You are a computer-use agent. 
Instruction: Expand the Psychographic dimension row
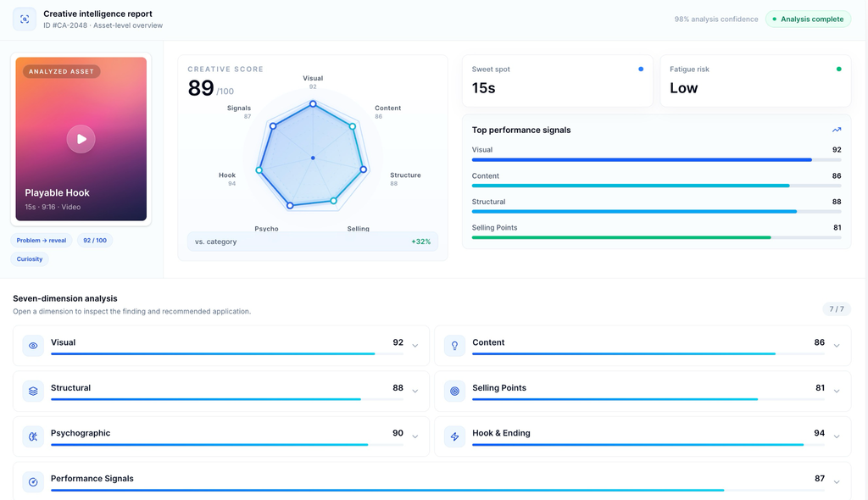pyautogui.click(x=415, y=436)
